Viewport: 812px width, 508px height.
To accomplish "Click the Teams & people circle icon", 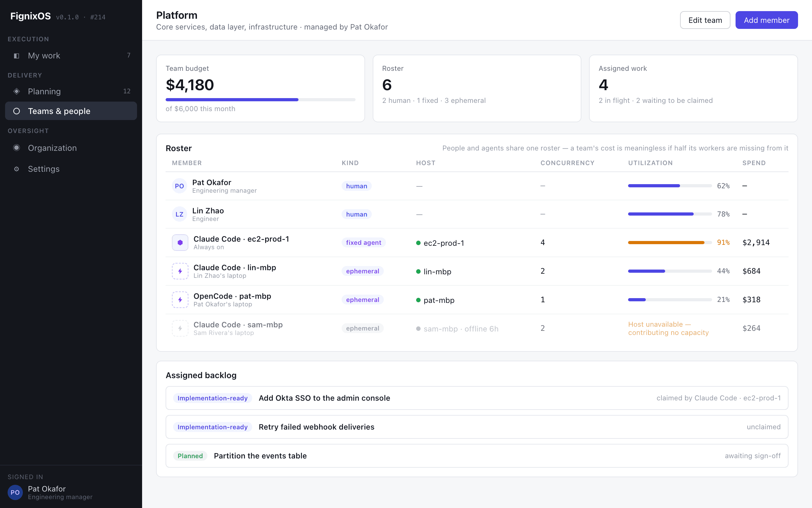I will point(16,111).
